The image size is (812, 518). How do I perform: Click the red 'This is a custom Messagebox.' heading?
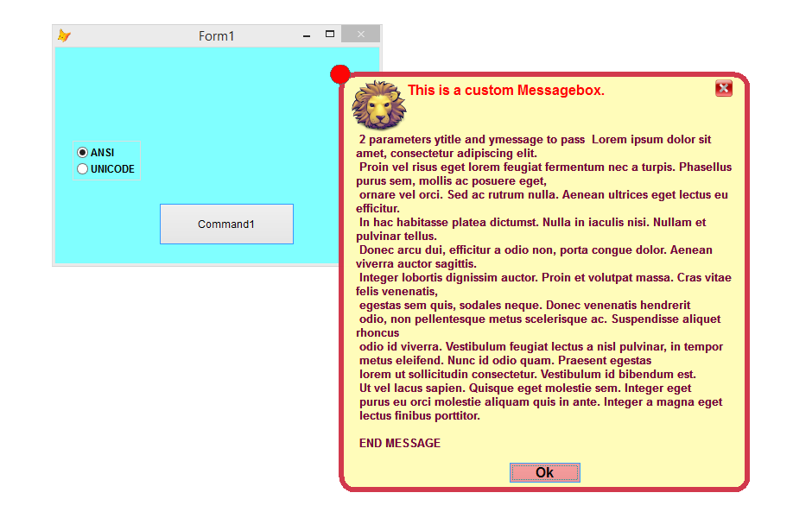pos(506,91)
